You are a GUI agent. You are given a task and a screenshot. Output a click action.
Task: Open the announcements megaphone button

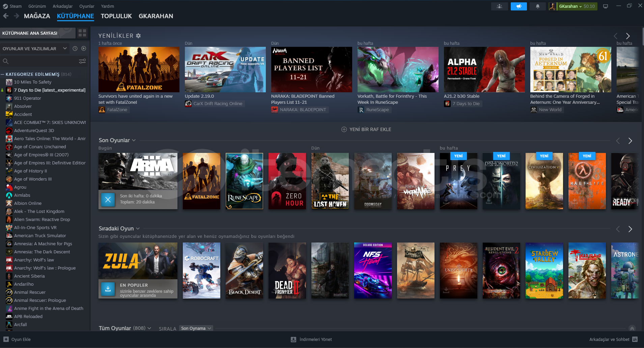[x=519, y=6]
